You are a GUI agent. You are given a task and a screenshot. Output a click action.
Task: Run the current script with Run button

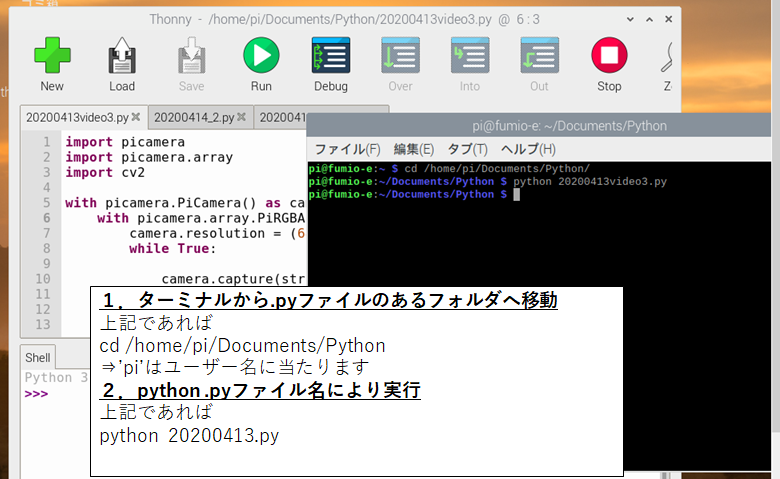pos(261,55)
